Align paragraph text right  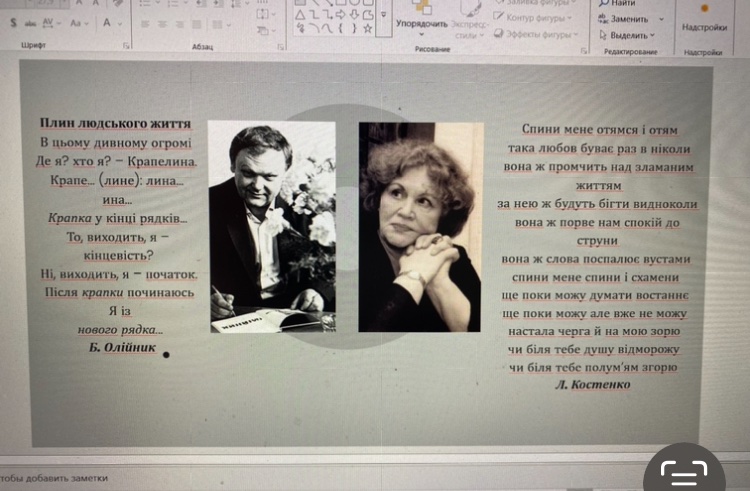pyautogui.click(x=179, y=24)
